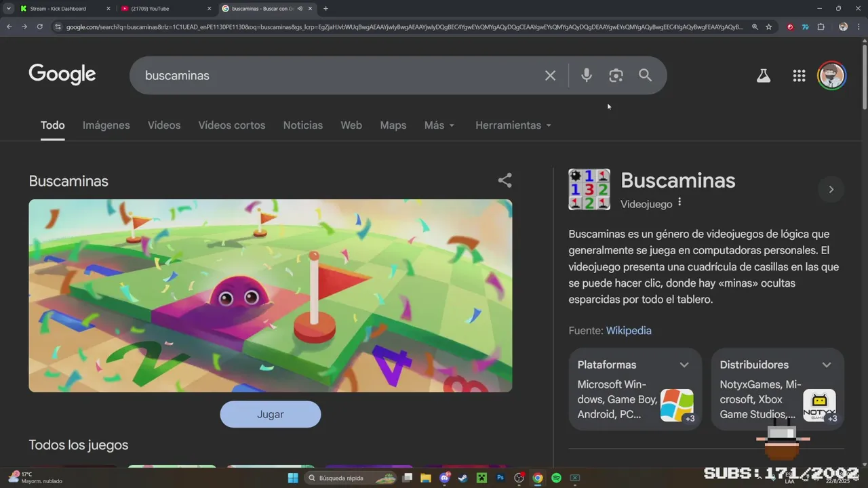
Task: Reload the current page
Action: [x=40, y=26]
